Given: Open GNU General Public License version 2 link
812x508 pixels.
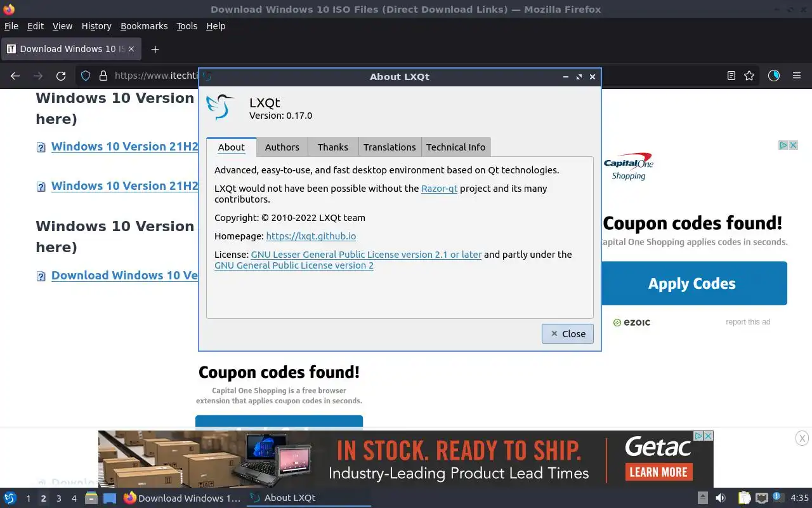Looking at the screenshot, I should [294, 265].
